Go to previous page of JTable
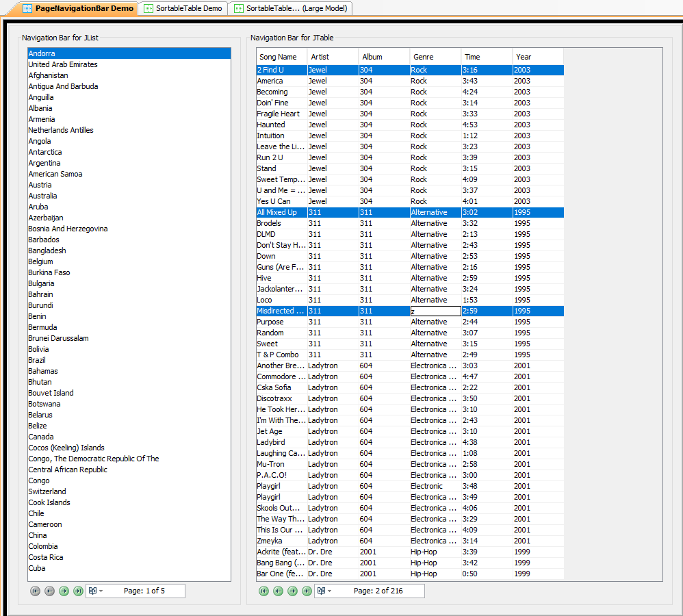 coord(278,591)
